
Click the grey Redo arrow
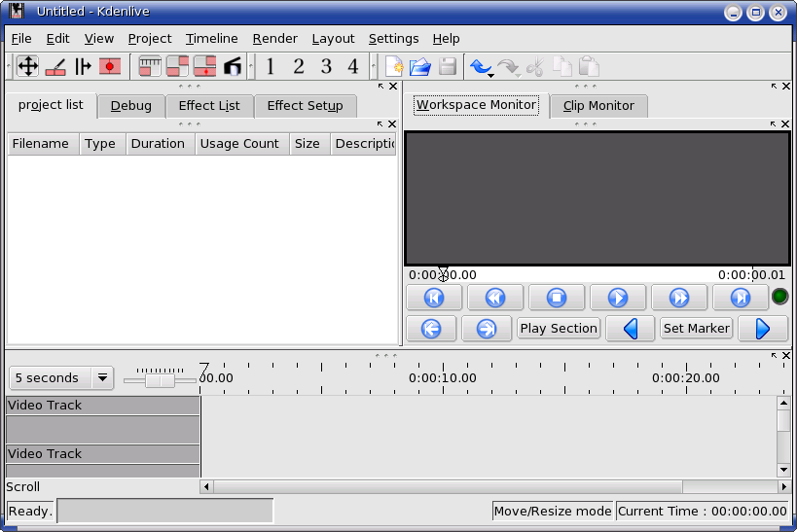[507, 66]
